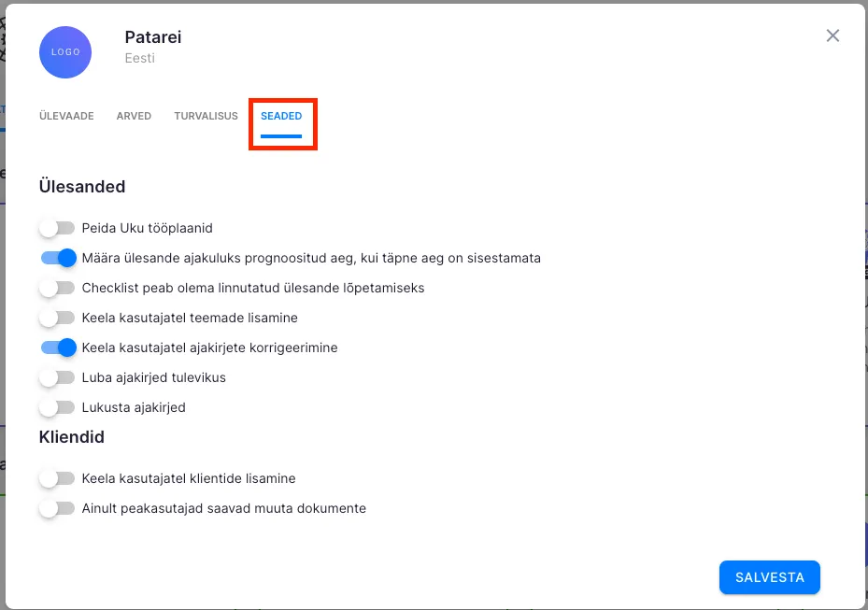Screen dimensions: 868x610
Task: Enable Keela kasutajatel klientide lisamine
Action: pos(57,478)
